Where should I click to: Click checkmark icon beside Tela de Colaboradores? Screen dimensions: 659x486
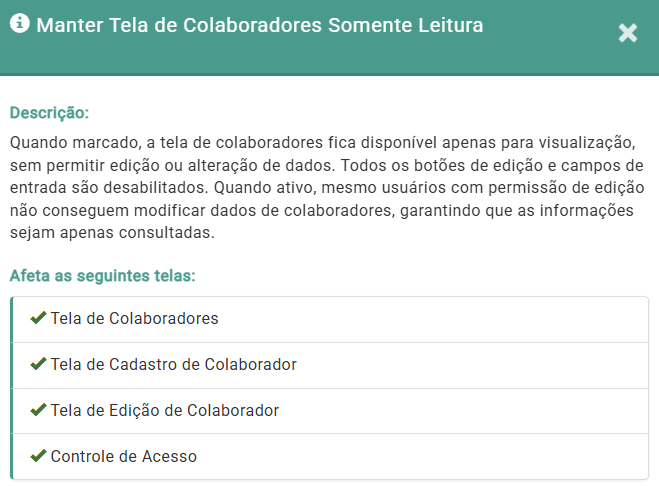[38, 319]
